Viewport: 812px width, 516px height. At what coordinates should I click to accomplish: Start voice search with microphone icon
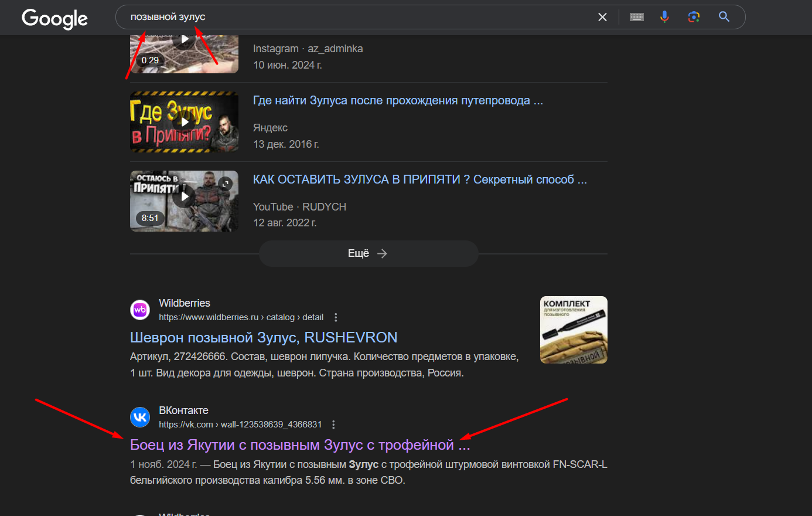(664, 17)
